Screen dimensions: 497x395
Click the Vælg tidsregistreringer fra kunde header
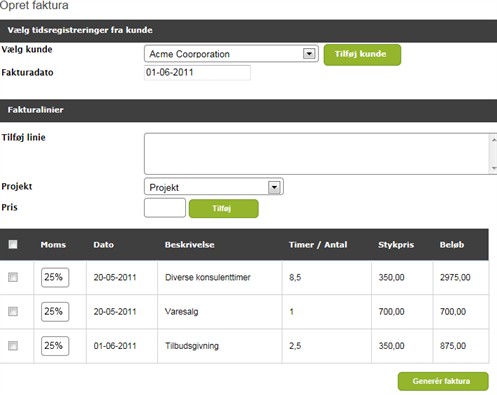click(248, 31)
